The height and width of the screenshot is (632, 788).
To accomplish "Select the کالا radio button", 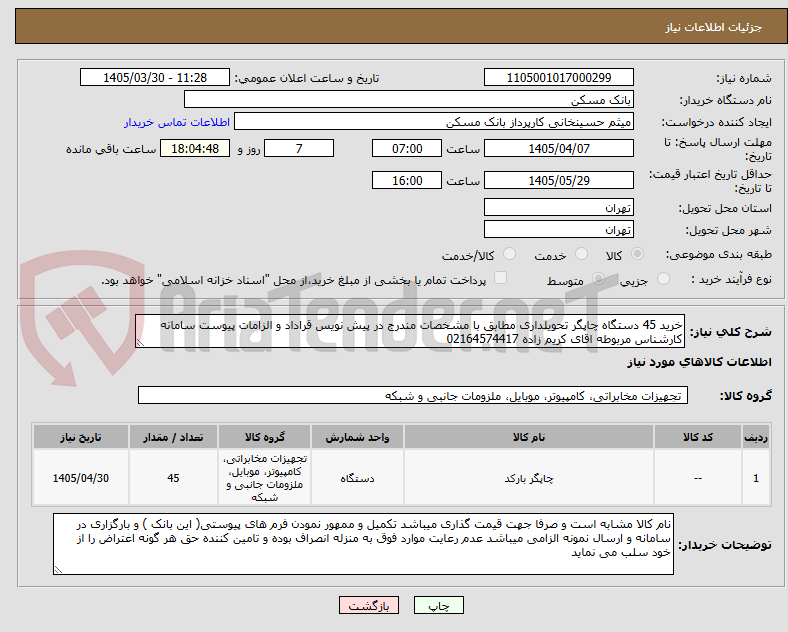I will [637, 254].
